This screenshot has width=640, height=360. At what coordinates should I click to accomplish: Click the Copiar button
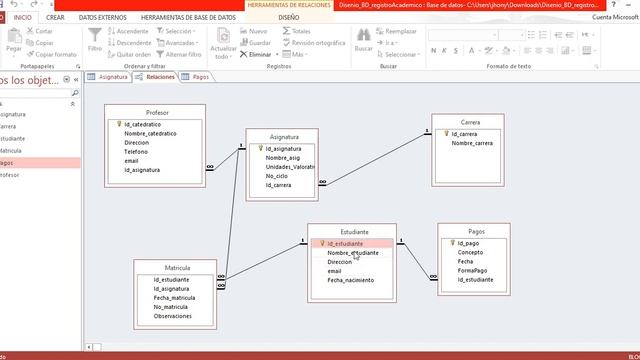tap(40, 42)
